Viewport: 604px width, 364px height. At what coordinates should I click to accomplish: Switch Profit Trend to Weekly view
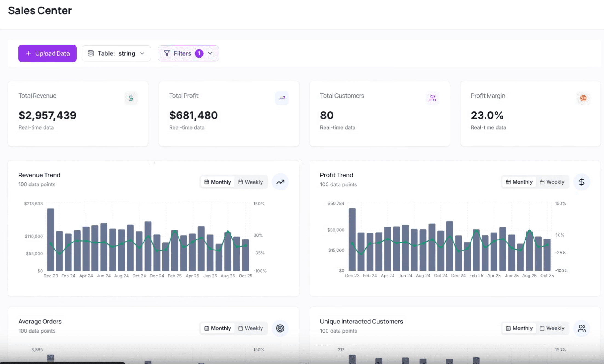tap(552, 182)
